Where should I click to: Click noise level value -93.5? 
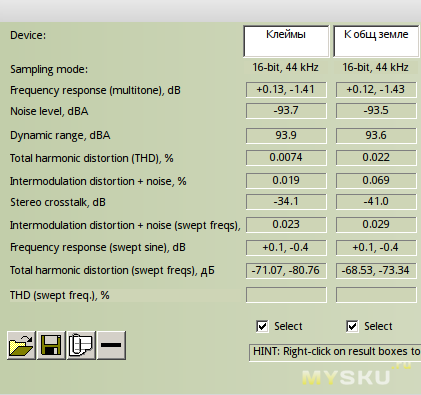pyautogui.click(x=376, y=111)
